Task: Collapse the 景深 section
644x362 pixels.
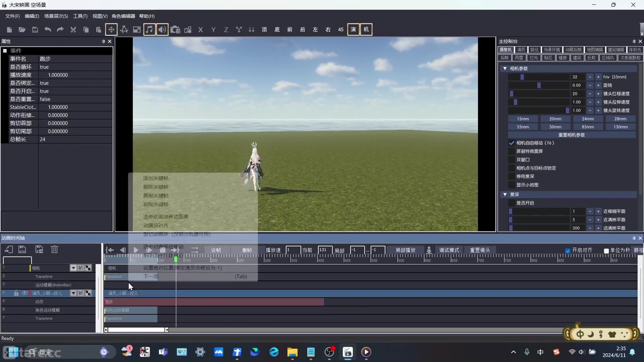Action: coord(505,195)
